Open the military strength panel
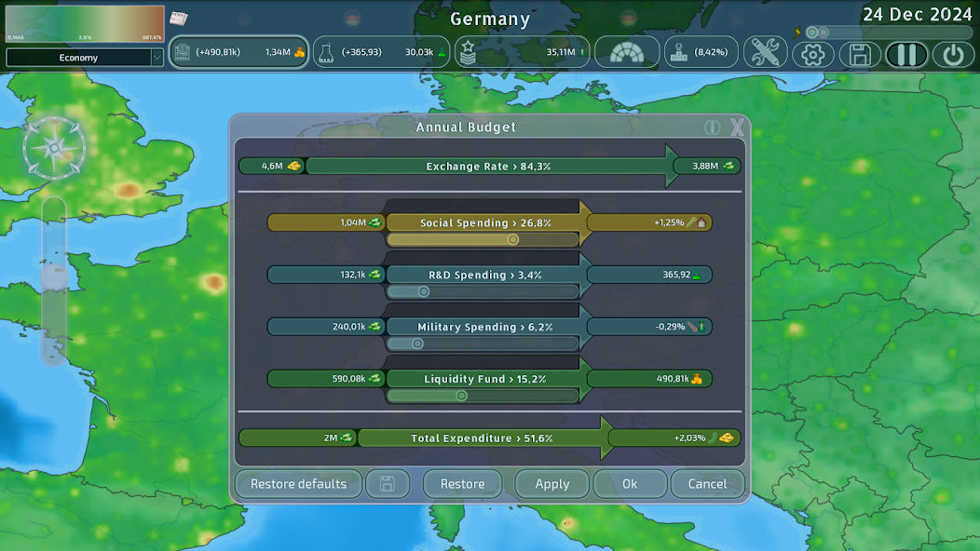The width and height of the screenshot is (980, 551). pyautogui.click(x=522, y=53)
